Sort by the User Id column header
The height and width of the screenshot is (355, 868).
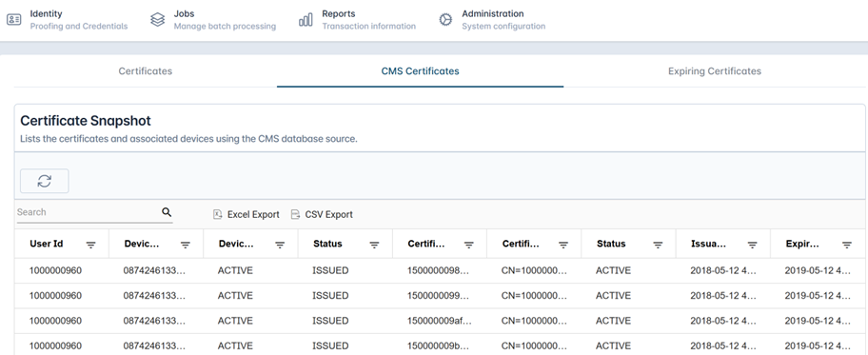(47, 244)
